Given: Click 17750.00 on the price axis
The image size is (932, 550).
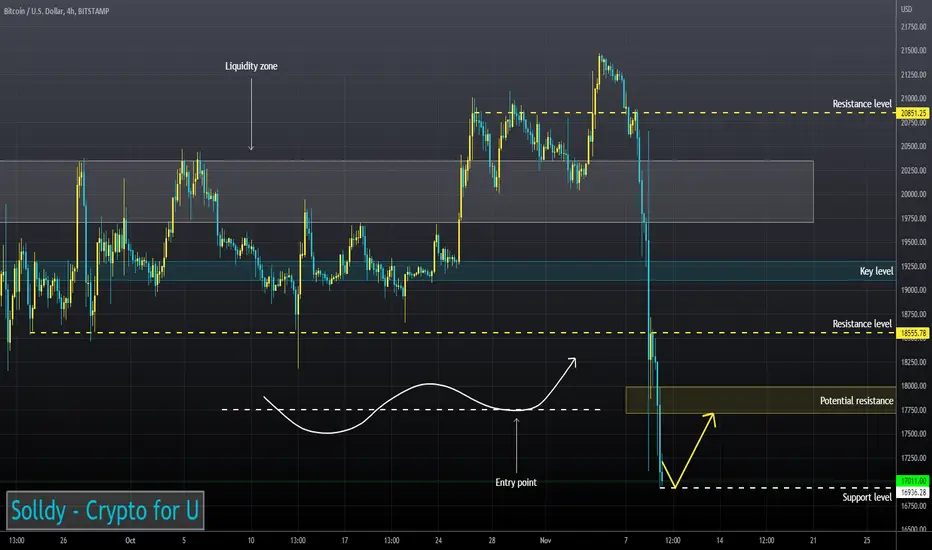Looking at the screenshot, I should click(914, 410).
